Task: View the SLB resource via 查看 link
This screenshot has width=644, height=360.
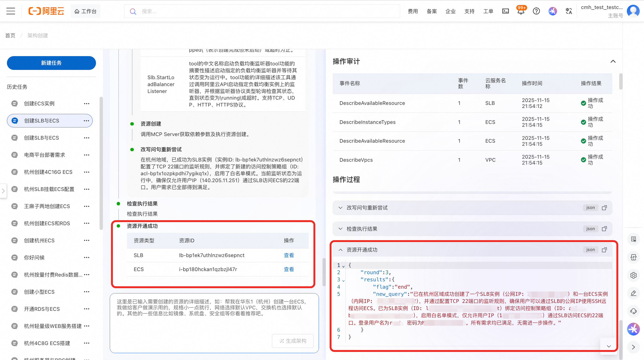Action: 289,255
